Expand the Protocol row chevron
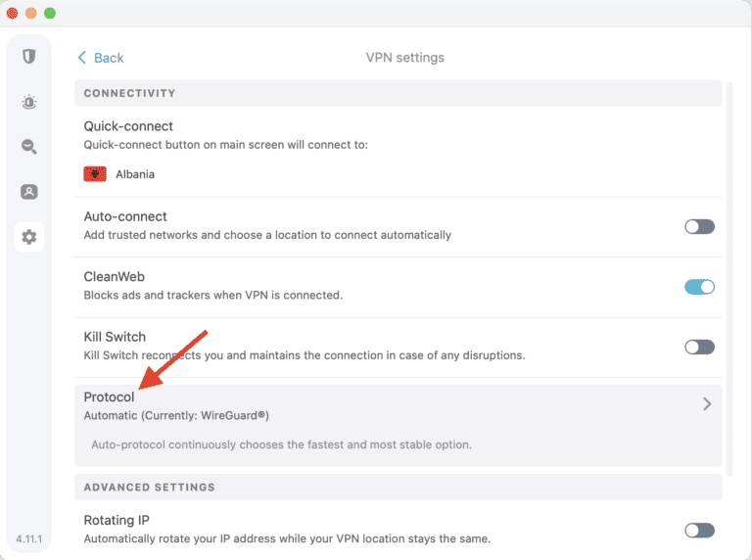The image size is (752, 560). coord(707,403)
